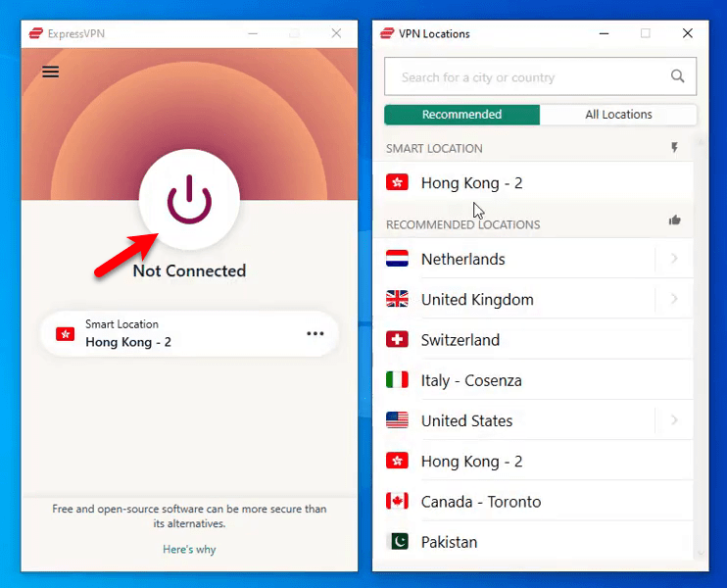Click the Hong Kong flag in the recommended list
Viewport: 727px width, 588px height.
pyautogui.click(x=397, y=461)
